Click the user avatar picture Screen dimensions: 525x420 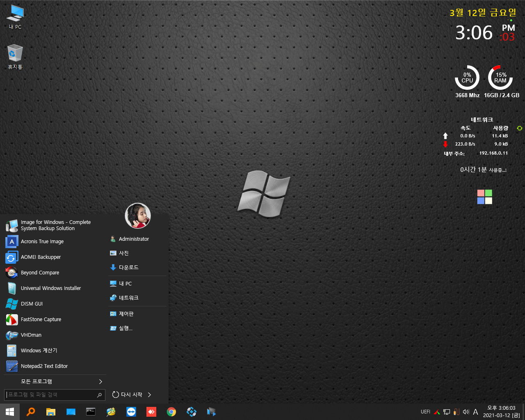pyautogui.click(x=138, y=216)
